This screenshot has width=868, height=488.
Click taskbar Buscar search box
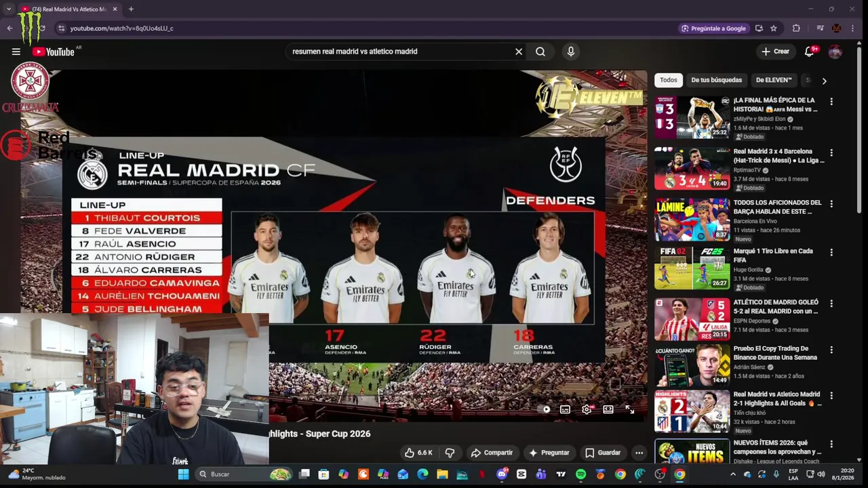point(245,474)
